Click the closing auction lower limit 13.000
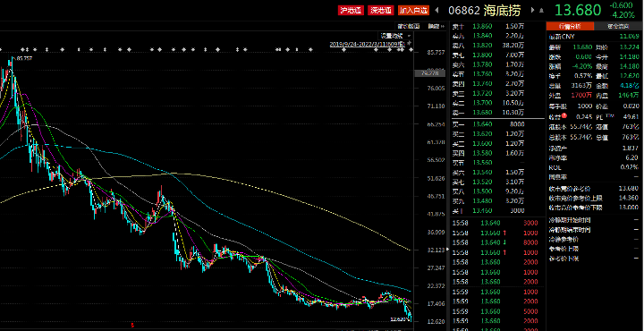 [x=629, y=208]
